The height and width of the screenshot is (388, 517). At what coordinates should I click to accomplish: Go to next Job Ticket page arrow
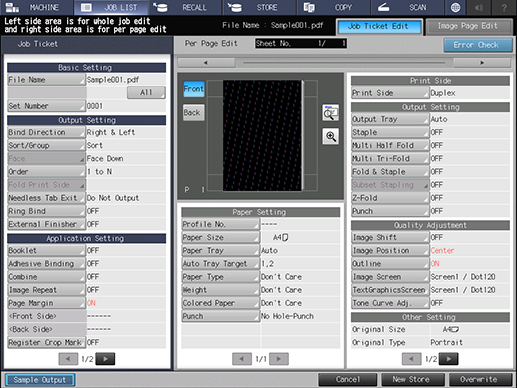click(x=105, y=359)
